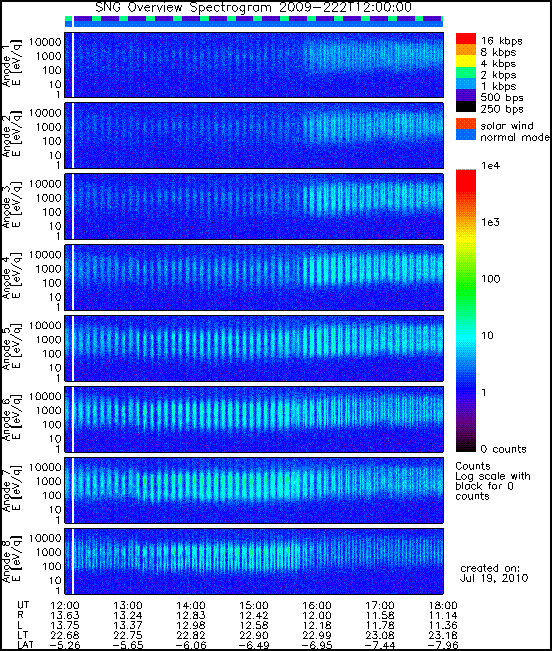Click the R value 12.00

click(x=317, y=615)
